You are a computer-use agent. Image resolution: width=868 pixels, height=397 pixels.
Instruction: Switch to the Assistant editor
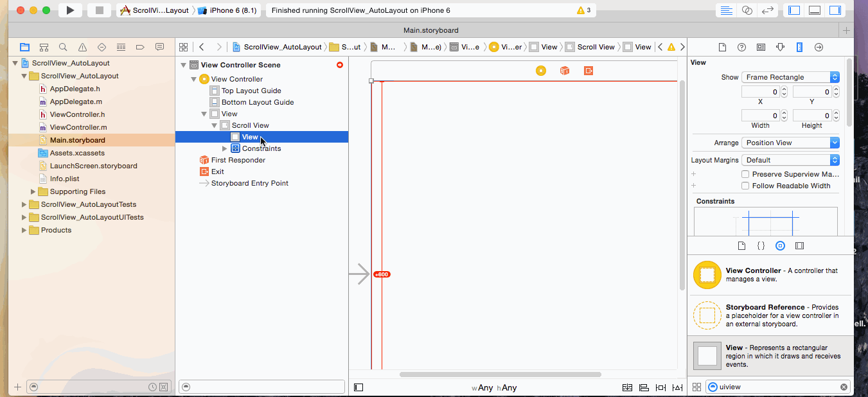747,10
